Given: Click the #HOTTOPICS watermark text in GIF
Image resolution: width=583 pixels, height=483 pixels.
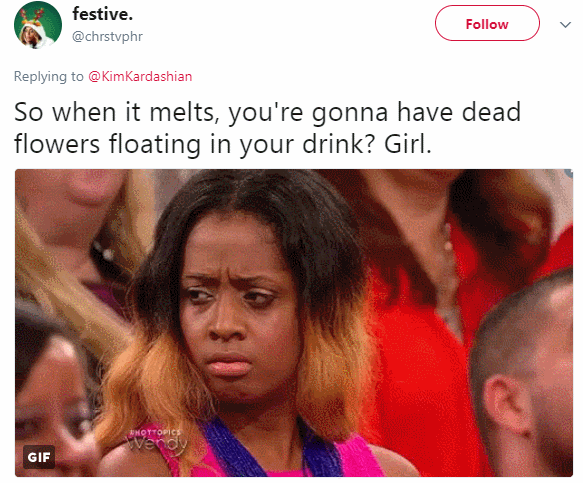Looking at the screenshot, I should click(x=155, y=432).
